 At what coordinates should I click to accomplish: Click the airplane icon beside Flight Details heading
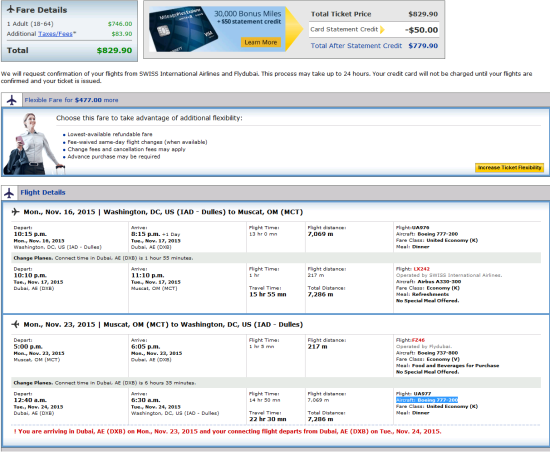pyautogui.click(x=9, y=193)
